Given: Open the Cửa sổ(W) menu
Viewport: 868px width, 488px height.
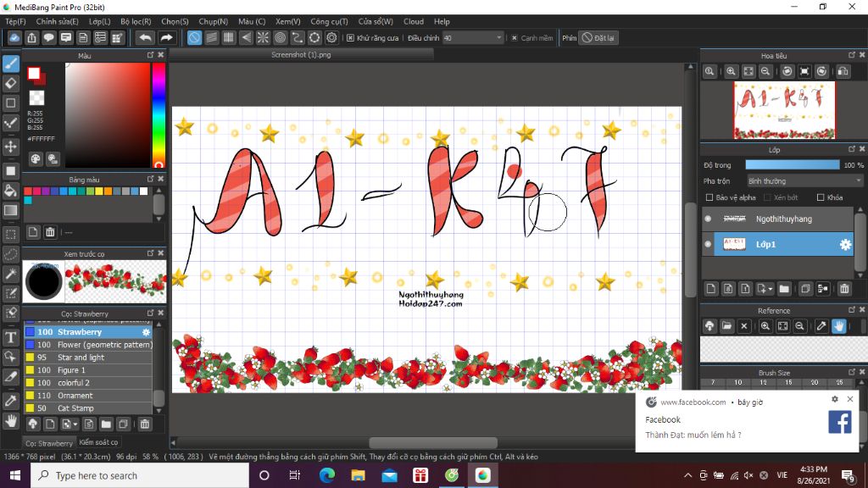Looking at the screenshot, I should (x=376, y=21).
